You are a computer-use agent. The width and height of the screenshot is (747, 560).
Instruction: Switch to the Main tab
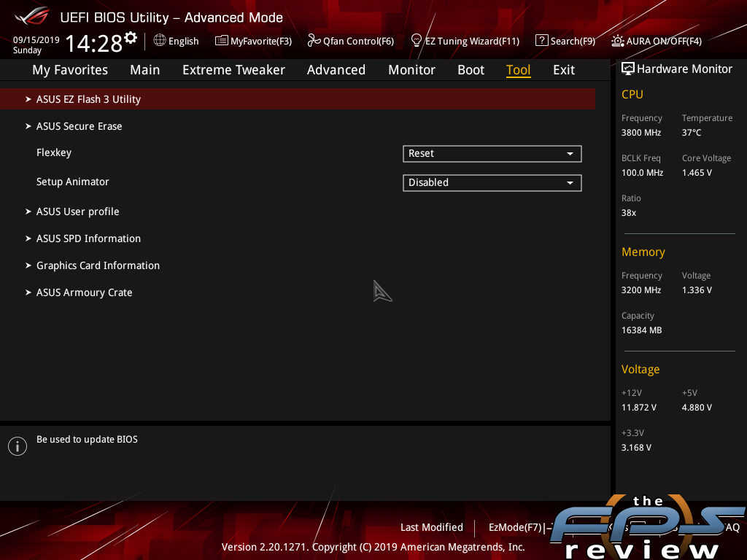coord(145,70)
